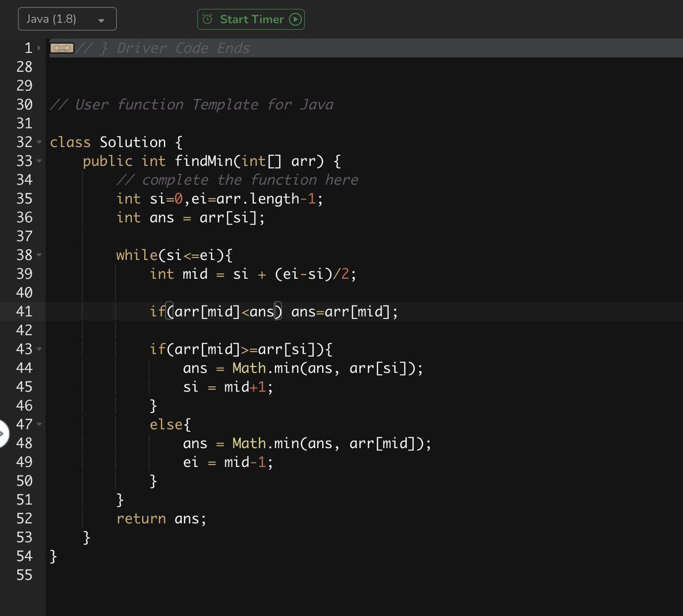Place cursor in 'int si=0,ei=arr.length-1;'
Image resolution: width=683 pixels, height=616 pixels.
(220, 199)
